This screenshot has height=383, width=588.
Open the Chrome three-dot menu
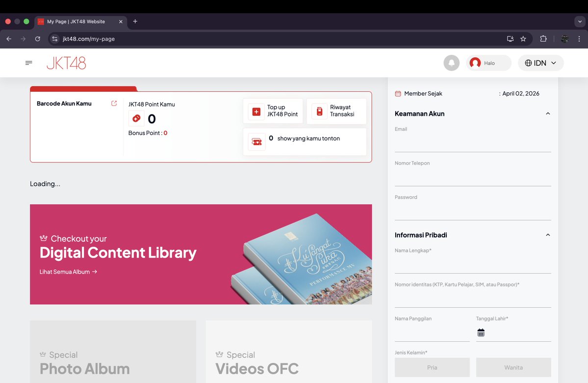point(579,39)
